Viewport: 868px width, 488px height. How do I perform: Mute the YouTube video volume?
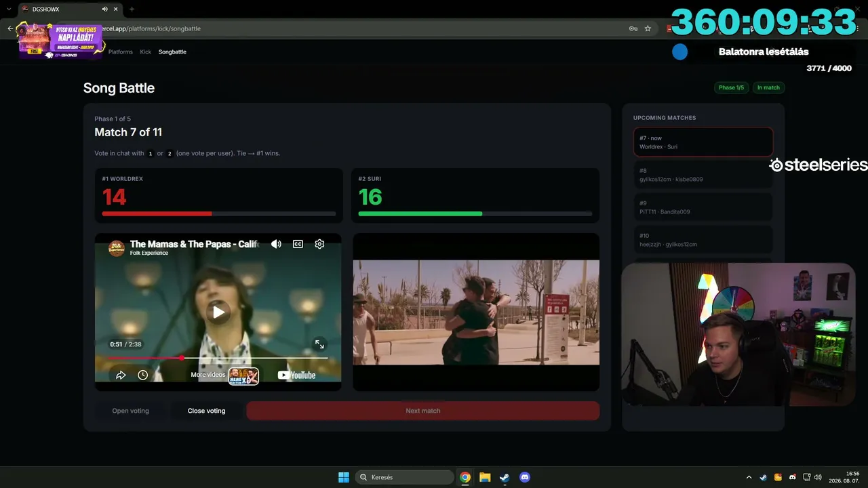276,244
